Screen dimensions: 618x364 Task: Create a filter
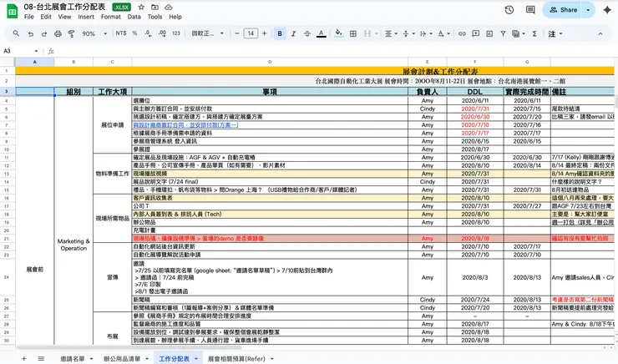pos(504,34)
